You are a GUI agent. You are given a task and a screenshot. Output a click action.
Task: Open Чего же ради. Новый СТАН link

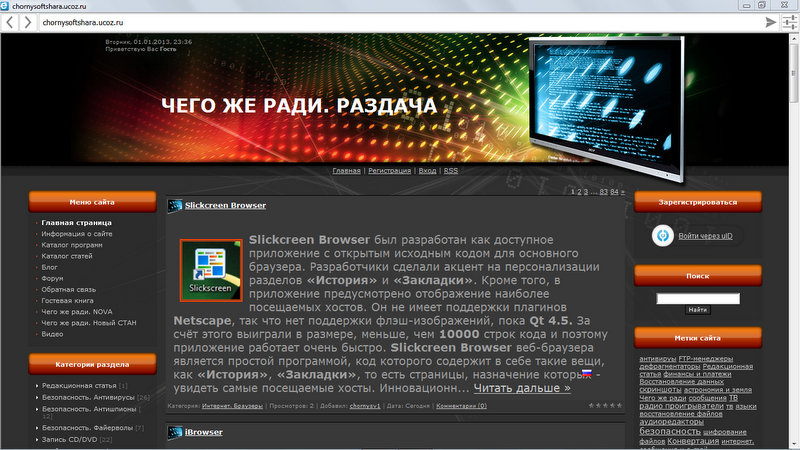[x=89, y=323]
